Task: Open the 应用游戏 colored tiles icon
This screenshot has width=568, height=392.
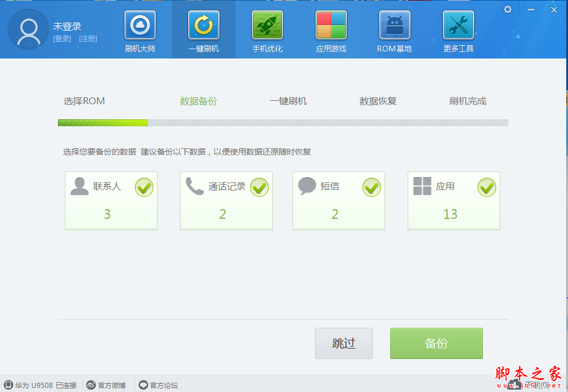Action: (x=331, y=25)
